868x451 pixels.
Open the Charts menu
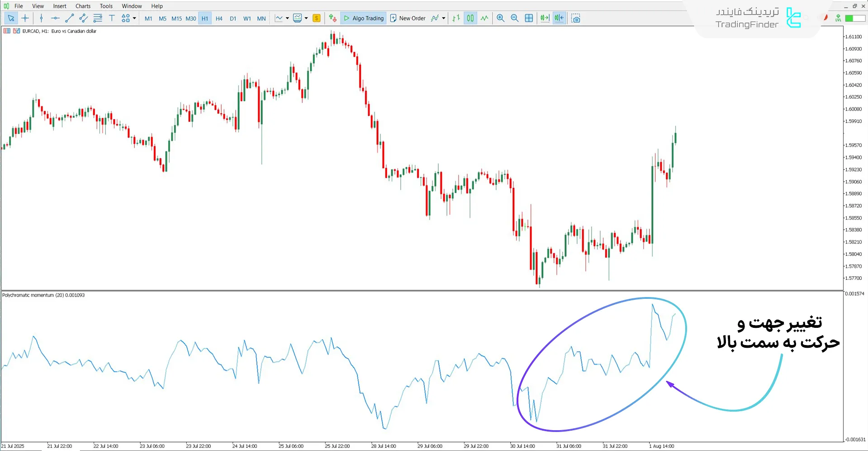(83, 6)
